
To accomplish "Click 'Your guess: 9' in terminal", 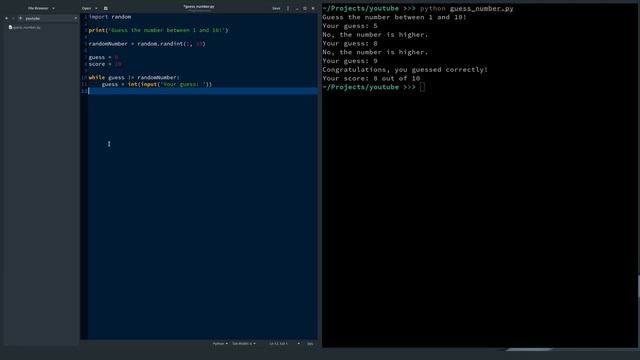I will click(350, 61).
